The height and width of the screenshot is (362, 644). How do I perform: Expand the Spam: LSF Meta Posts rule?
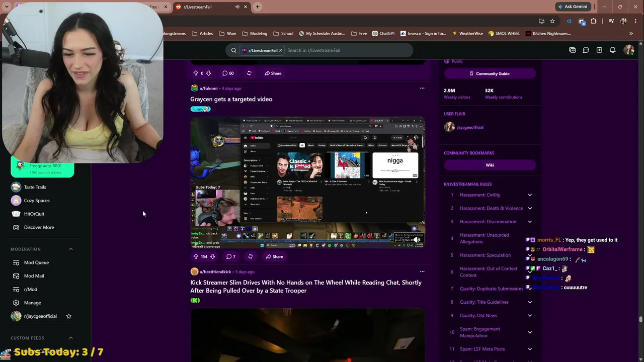(530, 349)
